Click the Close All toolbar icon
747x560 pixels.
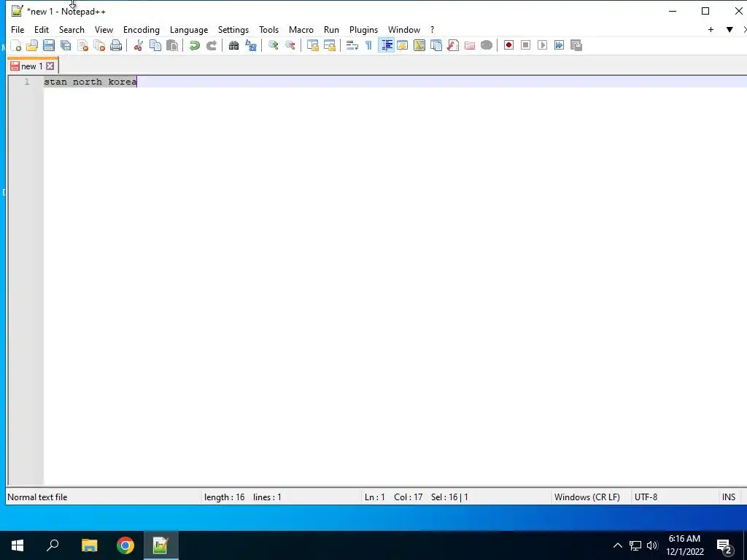click(99, 45)
